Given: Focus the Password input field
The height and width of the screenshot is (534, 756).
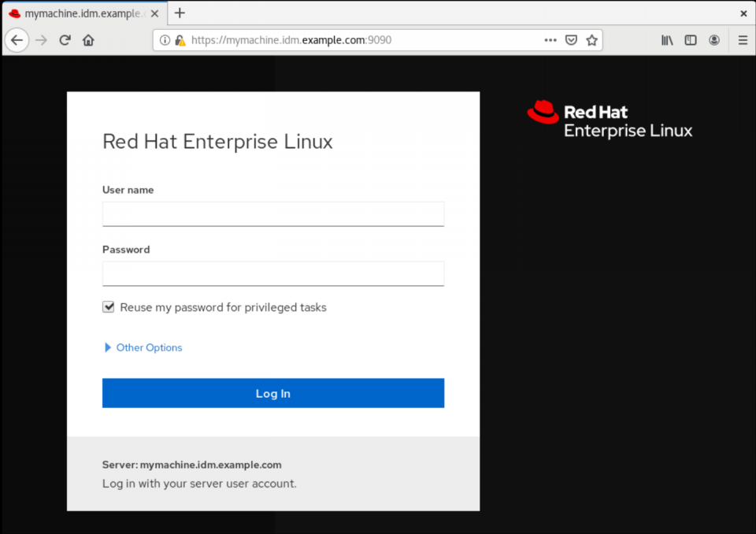Looking at the screenshot, I should pyautogui.click(x=273, y=273).
